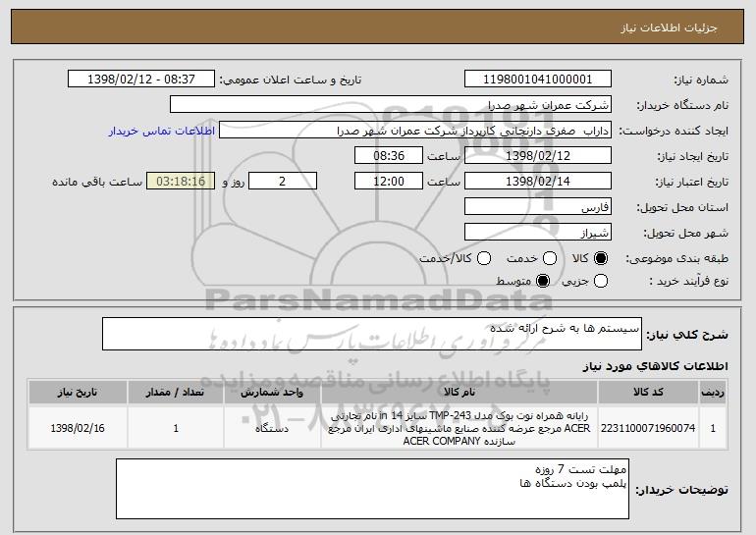
Task: Select the کالا radio button
Action: (x=601, y=258)
